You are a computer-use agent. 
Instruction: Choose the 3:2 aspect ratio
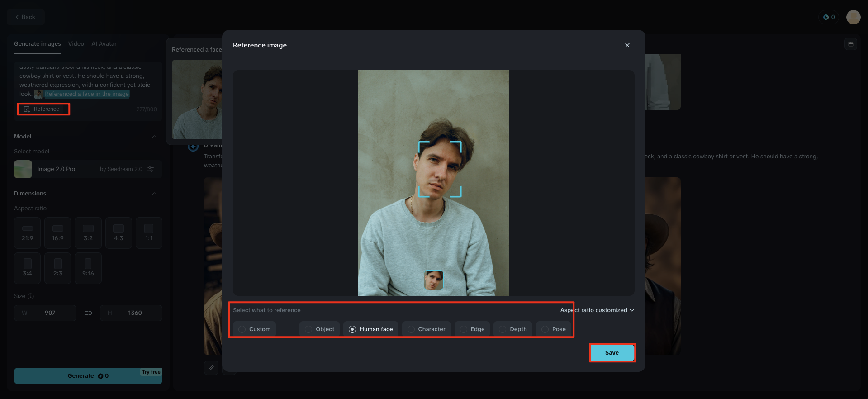[88, 233]
